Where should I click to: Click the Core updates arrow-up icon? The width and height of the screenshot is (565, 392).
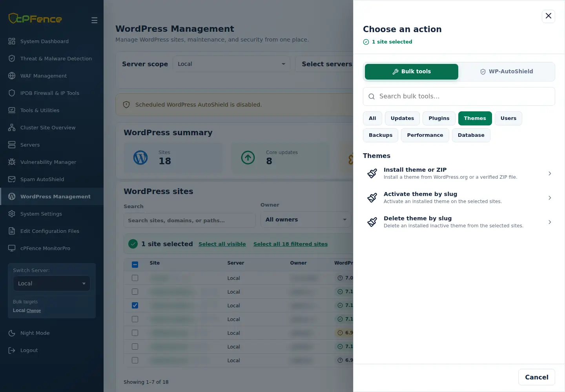tap(248, 158)
